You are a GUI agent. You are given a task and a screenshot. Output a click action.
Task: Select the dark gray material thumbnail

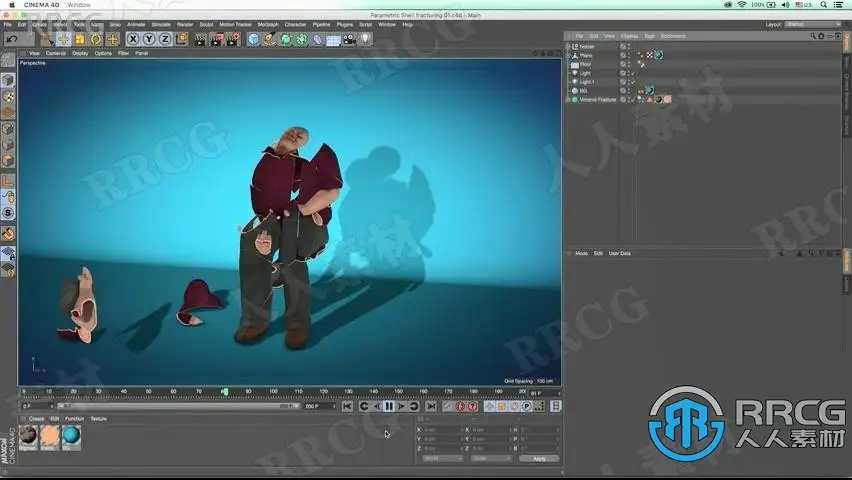coord(28,437)
